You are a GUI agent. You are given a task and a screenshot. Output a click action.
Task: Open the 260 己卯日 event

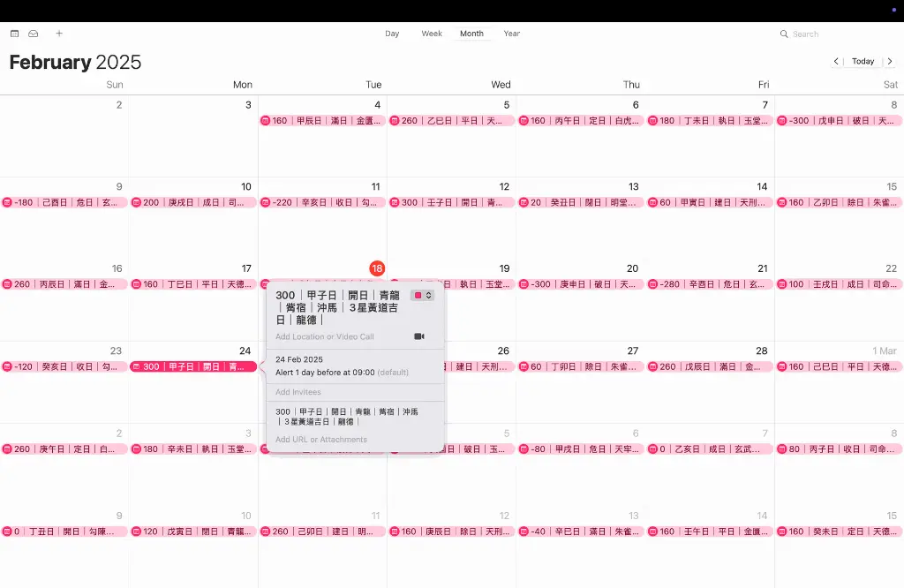click(322, 531)
